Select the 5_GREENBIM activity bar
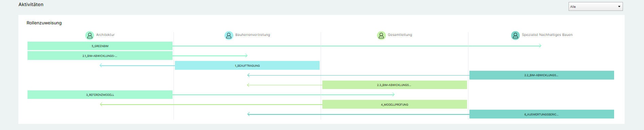Viewport: 644px width, 130px height. (x=100, y=46)
